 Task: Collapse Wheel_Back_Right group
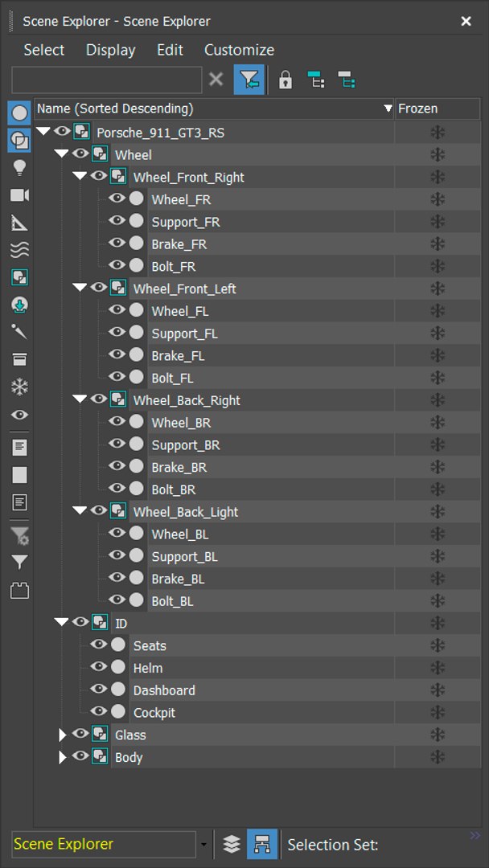tap(80, 399)
